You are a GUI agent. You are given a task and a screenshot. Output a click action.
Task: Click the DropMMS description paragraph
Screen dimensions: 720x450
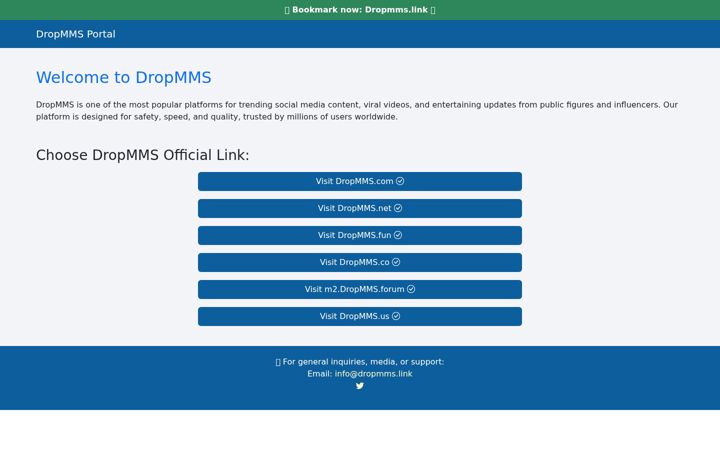pos(357,111)
